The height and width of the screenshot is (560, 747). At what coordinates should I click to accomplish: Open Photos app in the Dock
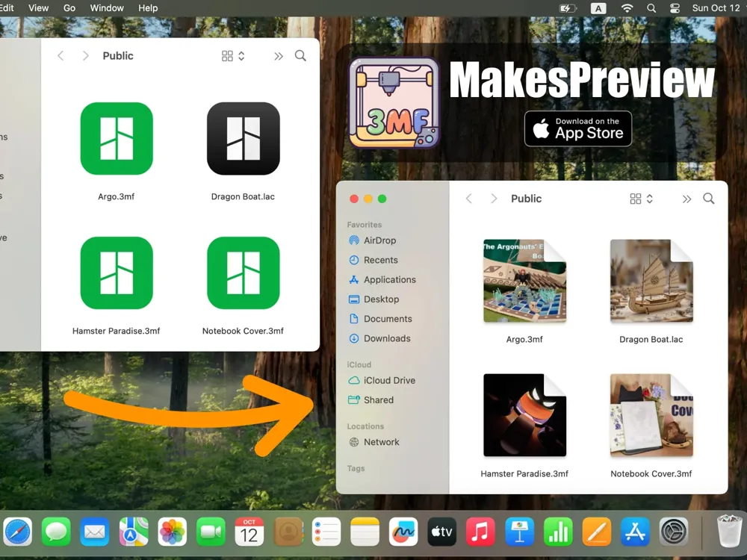pyautogui.click(x=172, y=532)
